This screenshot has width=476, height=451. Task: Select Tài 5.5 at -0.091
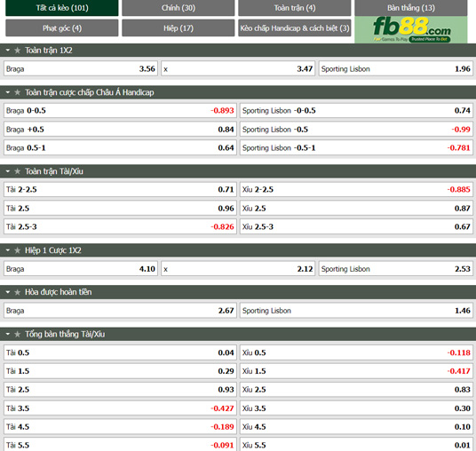point(120,445)
